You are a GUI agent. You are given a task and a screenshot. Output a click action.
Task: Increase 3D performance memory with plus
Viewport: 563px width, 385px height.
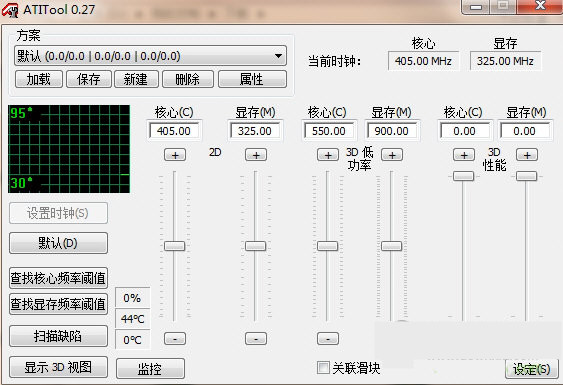click(527, 155)
